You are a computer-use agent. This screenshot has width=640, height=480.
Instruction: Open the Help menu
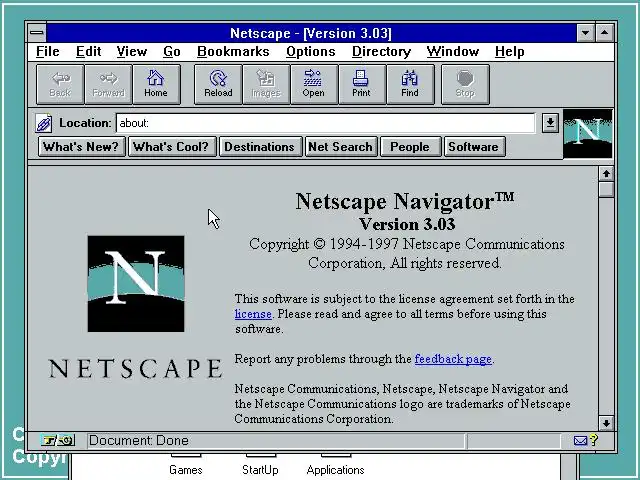[x=509, y=52]
